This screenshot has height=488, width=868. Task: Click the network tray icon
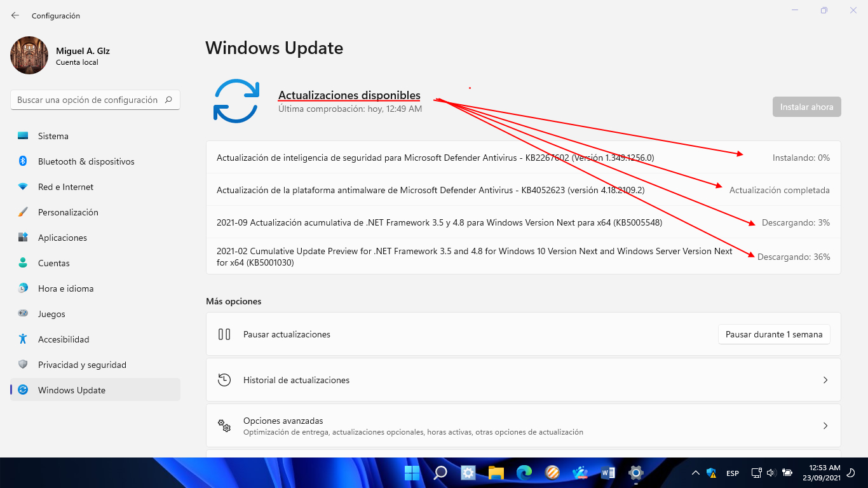[x=756, y=473]
